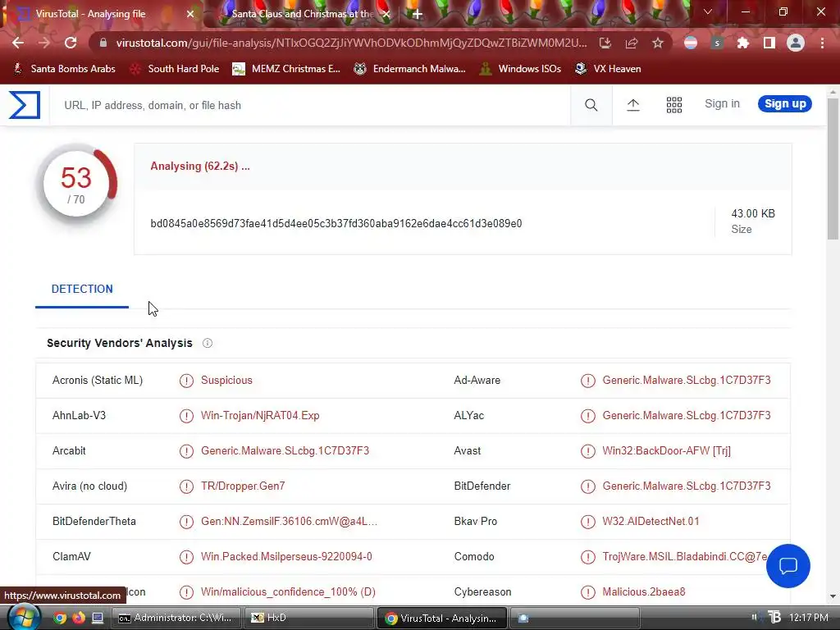Close the VirusTotal browser tab
The height and width of the screenshot is (630, 840).
coord(190,14)
